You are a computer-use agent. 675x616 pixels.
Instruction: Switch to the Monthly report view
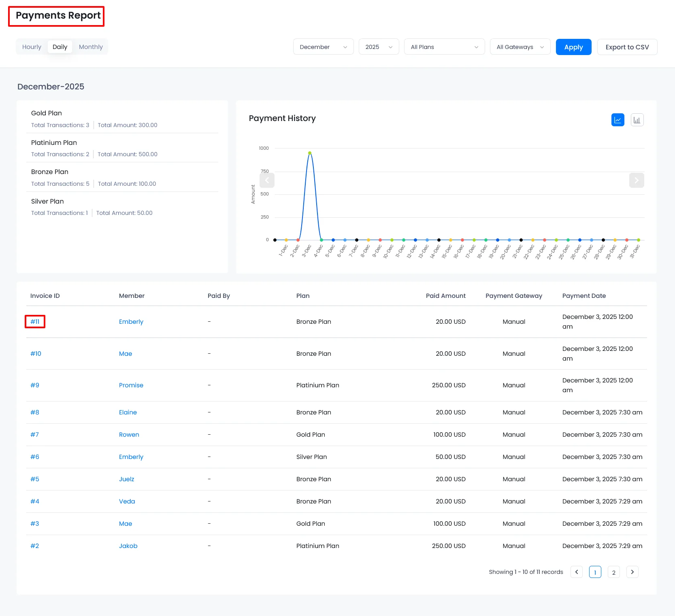(x=91, y=47)
